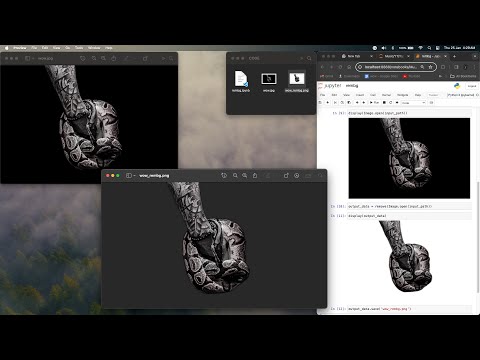
Task: Click the share icon in wow_rembg.png window
Action: 255,175
